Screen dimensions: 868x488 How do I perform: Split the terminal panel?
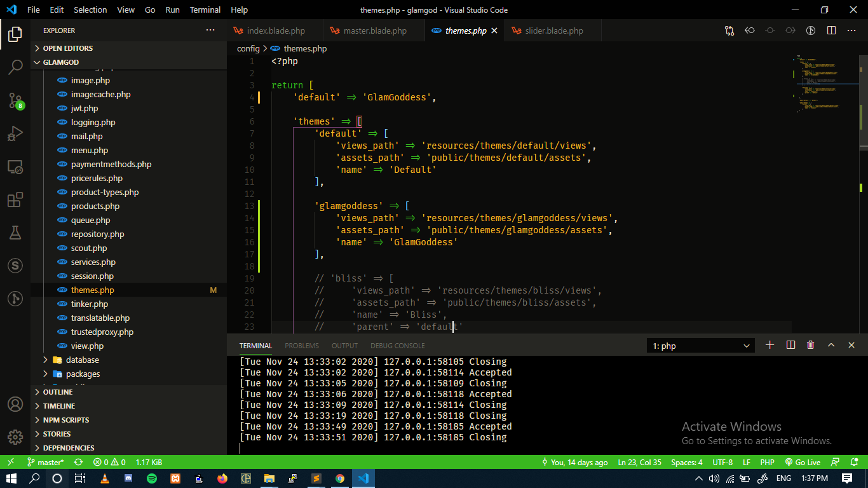(x=790, y=345)
